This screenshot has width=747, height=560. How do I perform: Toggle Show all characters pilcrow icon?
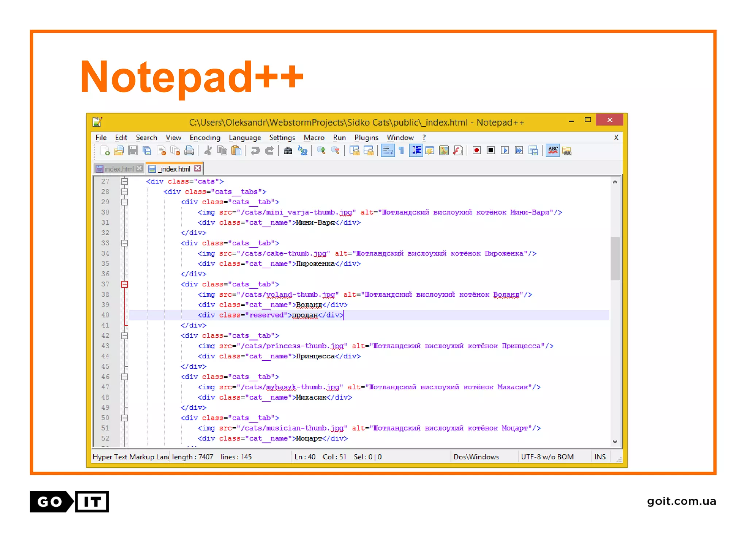coord(401,151)
